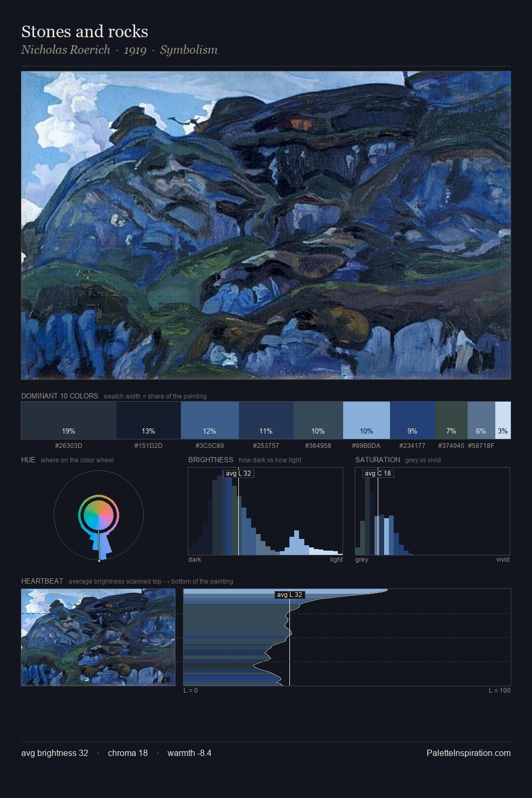Screen dimensions: 532x798
Task: Click the saturation histogram chart
Action: [433, 511]
